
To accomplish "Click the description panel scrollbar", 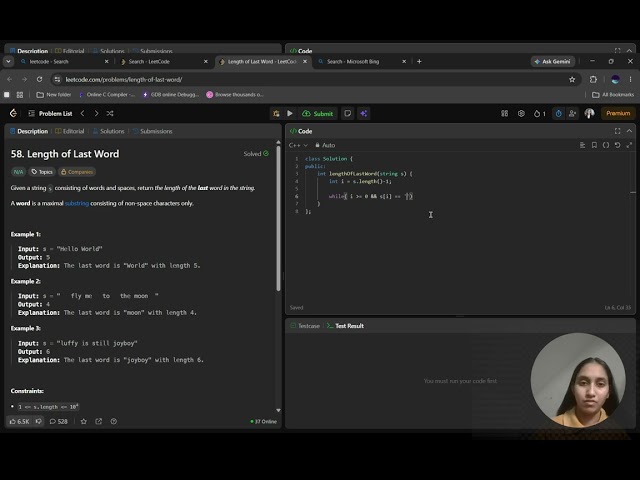I will coord(278,218).
